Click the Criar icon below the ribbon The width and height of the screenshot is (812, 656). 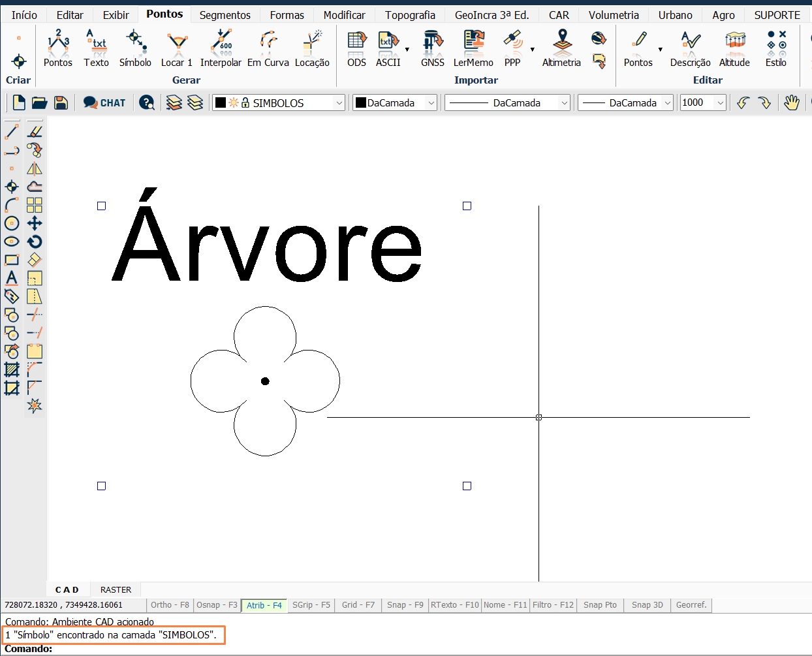pos(18,62)
